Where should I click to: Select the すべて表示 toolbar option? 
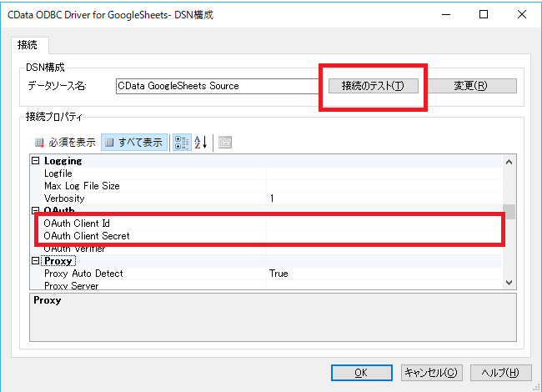[134, 143]
